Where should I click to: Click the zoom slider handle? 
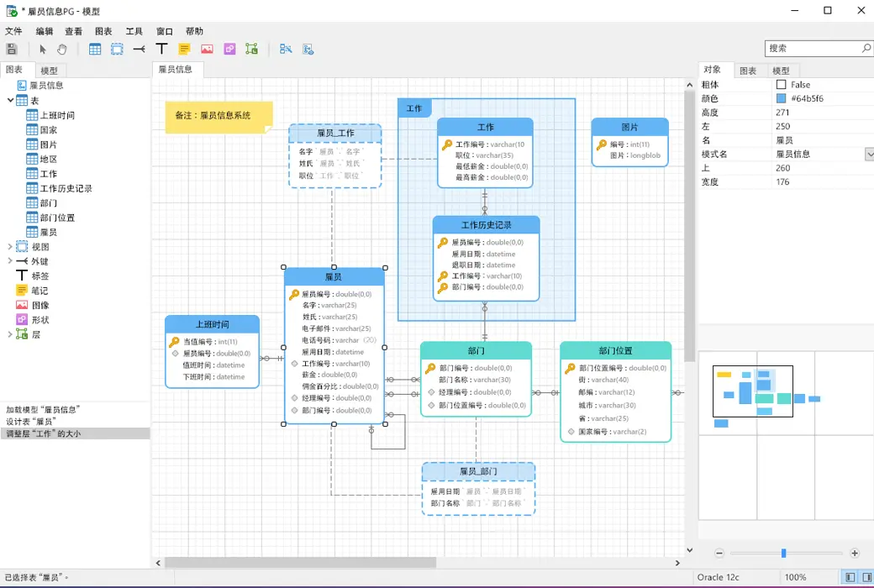pos(784,553)
